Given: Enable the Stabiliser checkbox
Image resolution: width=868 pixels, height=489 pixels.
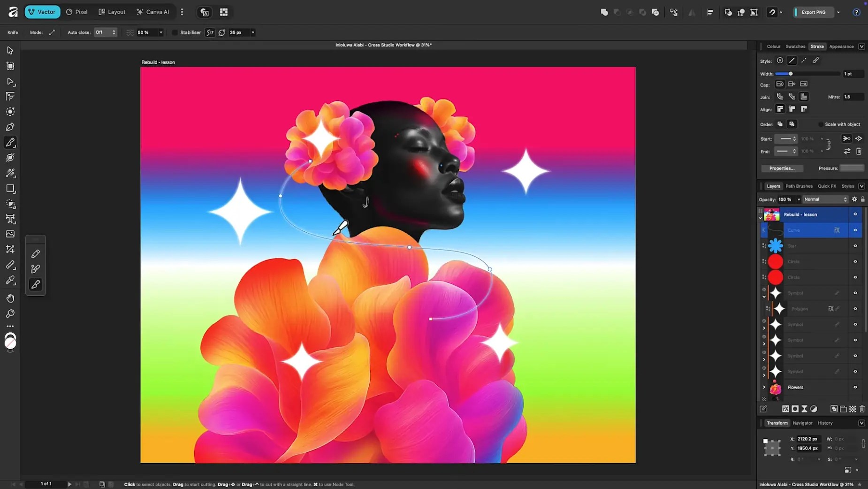Looking at the screenshot, I should tap(175, 32).
